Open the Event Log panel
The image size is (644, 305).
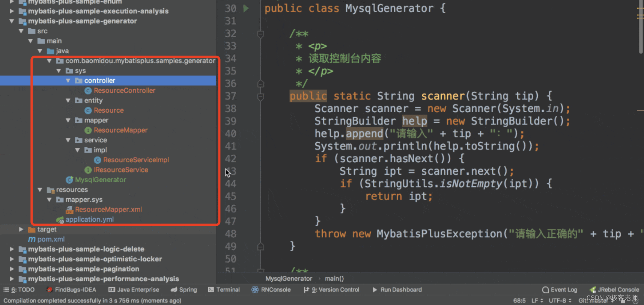tap(560, 290)
